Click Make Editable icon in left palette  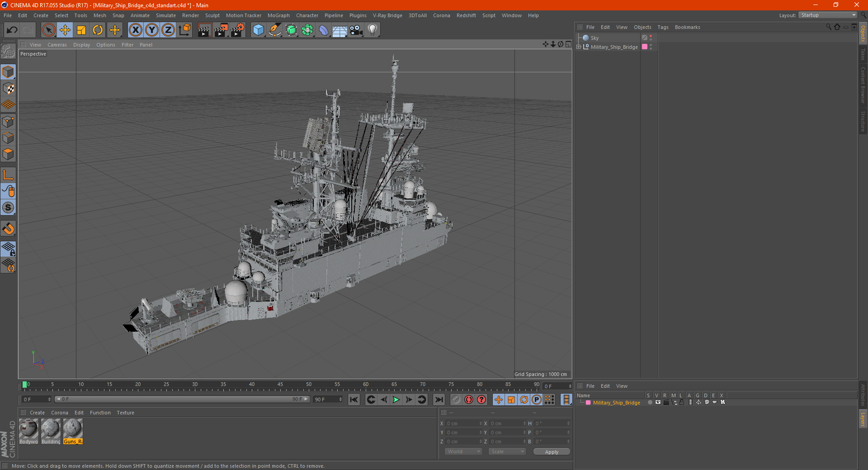8,52
